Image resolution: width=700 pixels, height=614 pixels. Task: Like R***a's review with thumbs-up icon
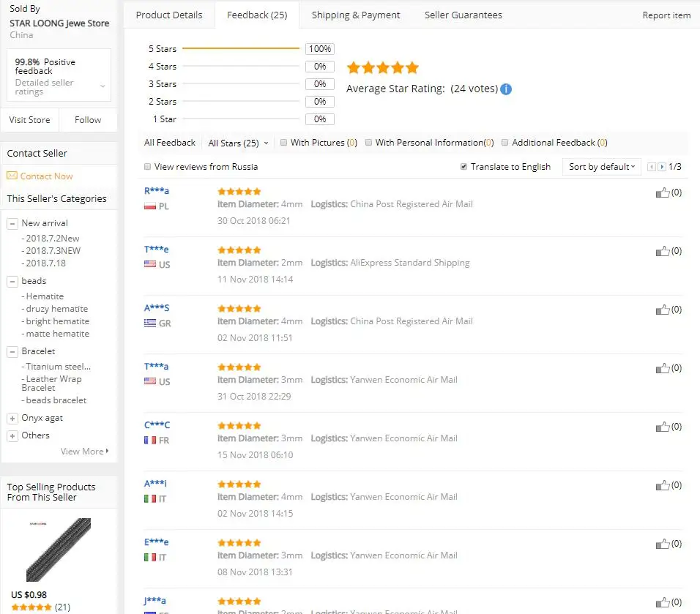point(663,192)
